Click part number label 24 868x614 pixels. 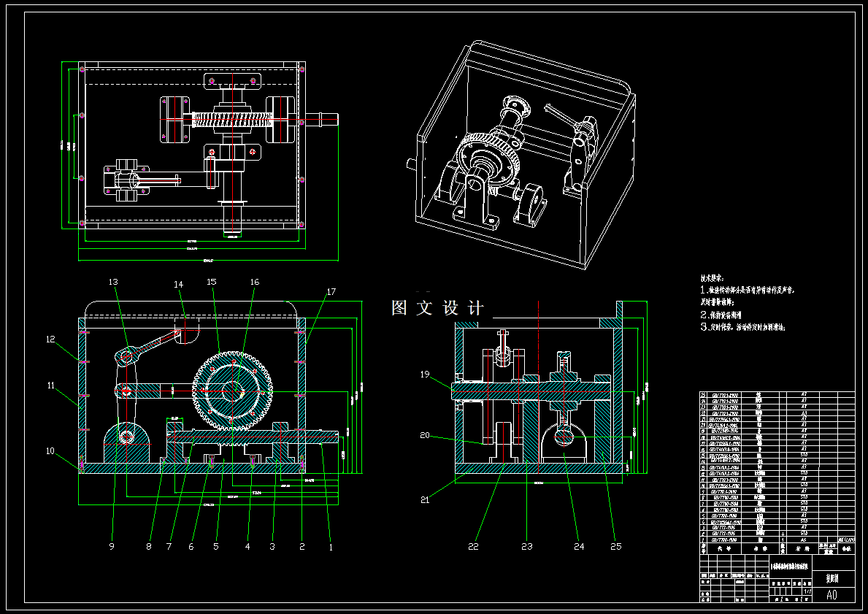[578, 546]
